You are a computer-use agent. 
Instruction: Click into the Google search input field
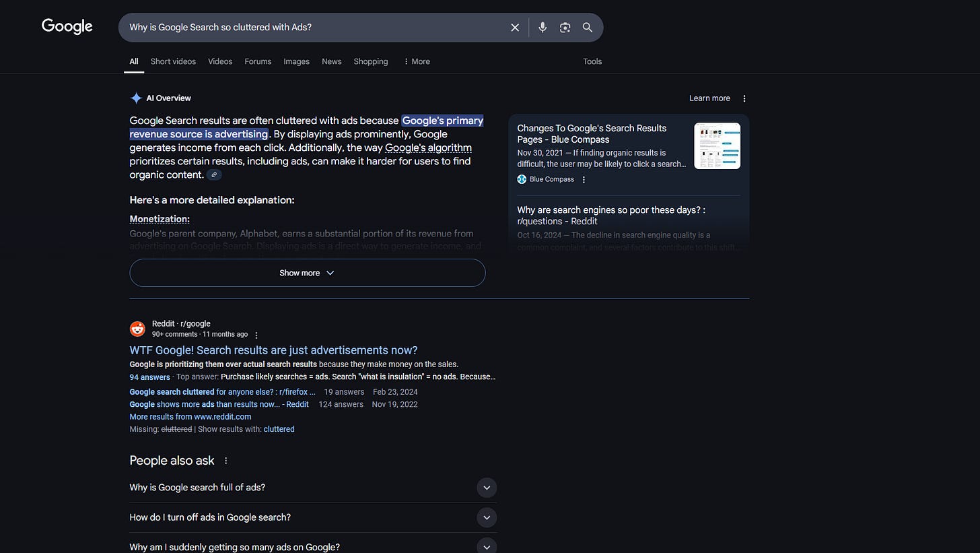[x=313, y=28]
